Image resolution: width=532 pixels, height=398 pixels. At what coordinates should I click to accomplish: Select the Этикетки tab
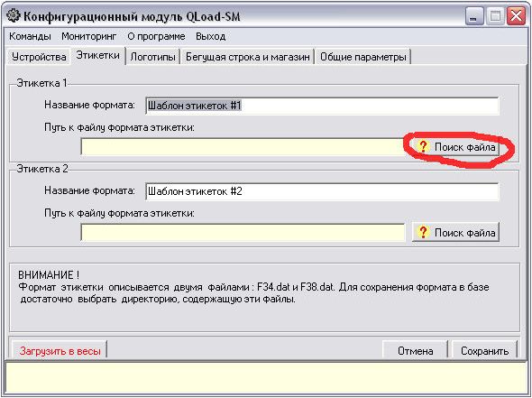click(97, 55)
